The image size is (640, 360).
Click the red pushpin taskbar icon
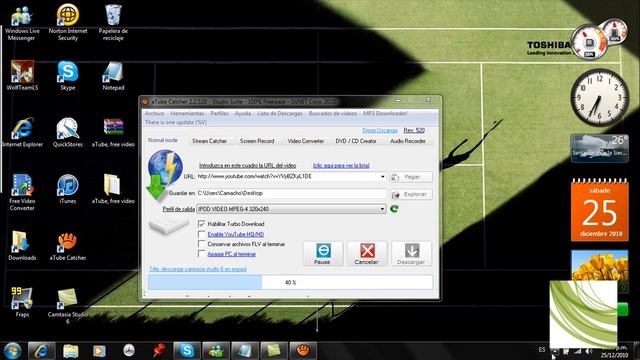(x=158, y=351)
